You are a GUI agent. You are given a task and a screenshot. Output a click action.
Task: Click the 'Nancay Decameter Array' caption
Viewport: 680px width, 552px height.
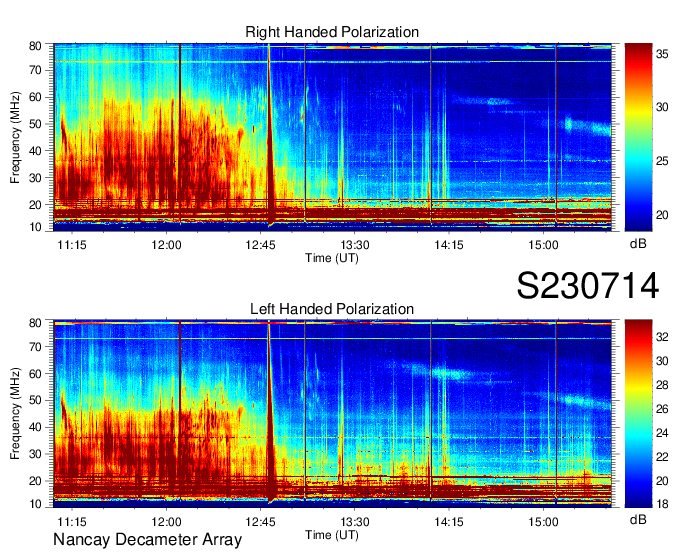click(147, 539)
